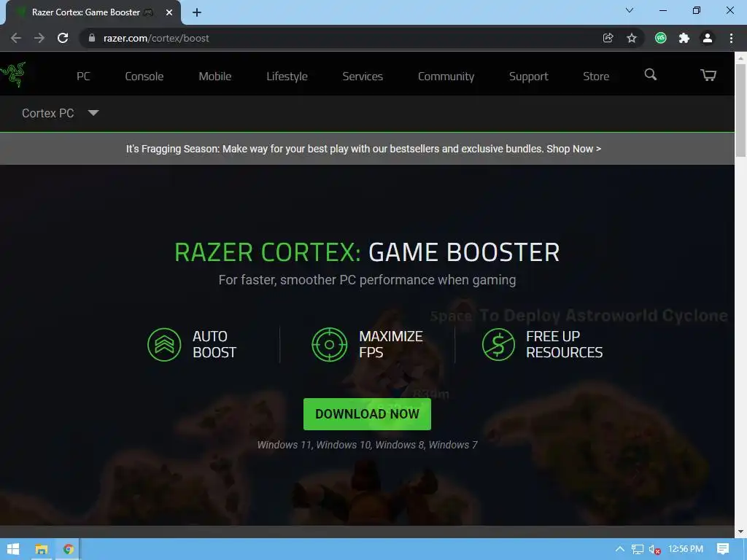The width and height of the screenshot is (747, 560).
Task: Open the Services menu
Action: 363,76
